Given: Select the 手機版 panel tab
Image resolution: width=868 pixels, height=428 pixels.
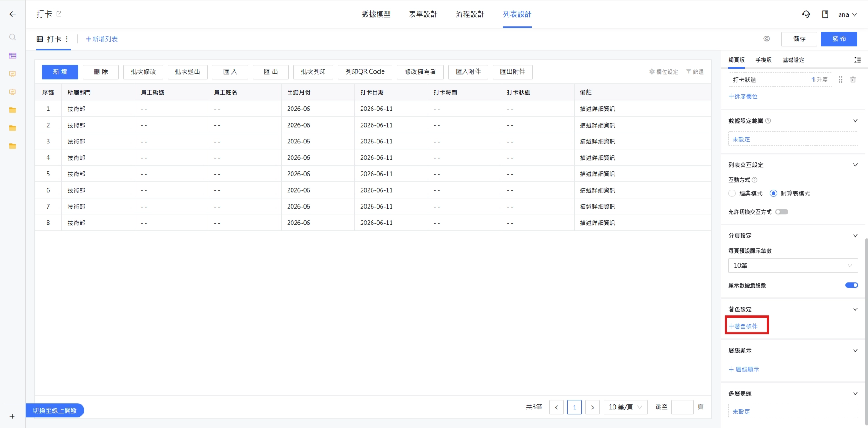Looking at the screenshot, I should click(x=764, y=60).
